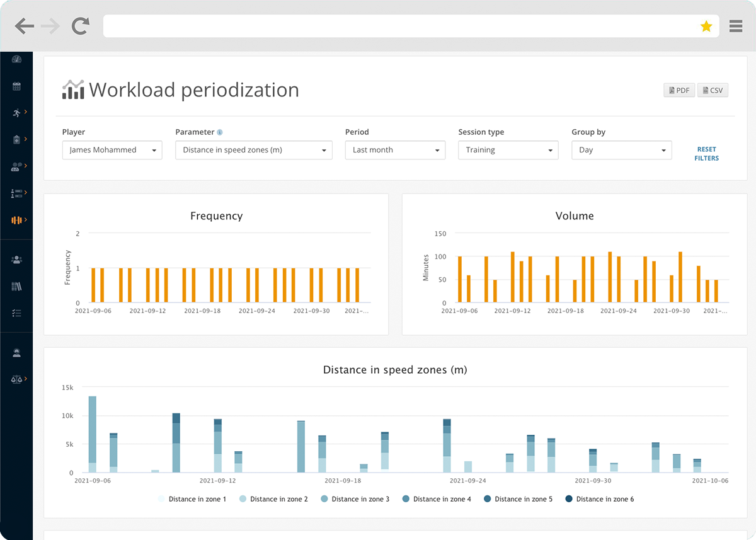This screenshot has height=540, width=756.
Task: Open the Period dropdown set to Last month
Action: (395, 150)
